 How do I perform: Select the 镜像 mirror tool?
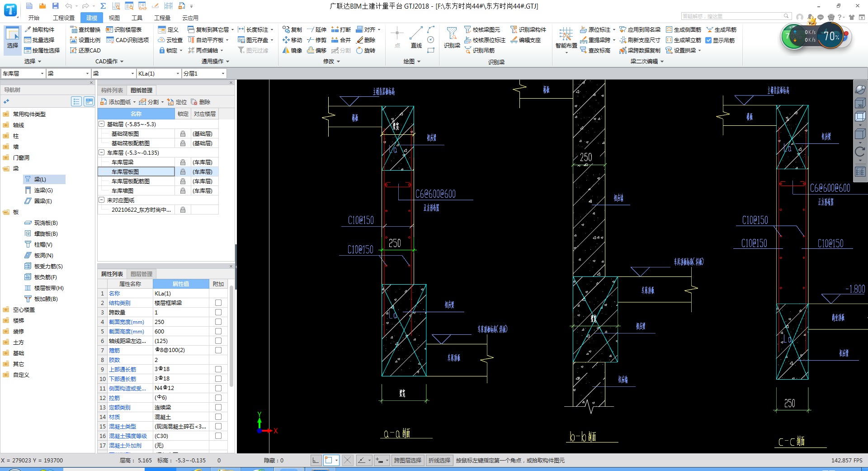point(292,50)
